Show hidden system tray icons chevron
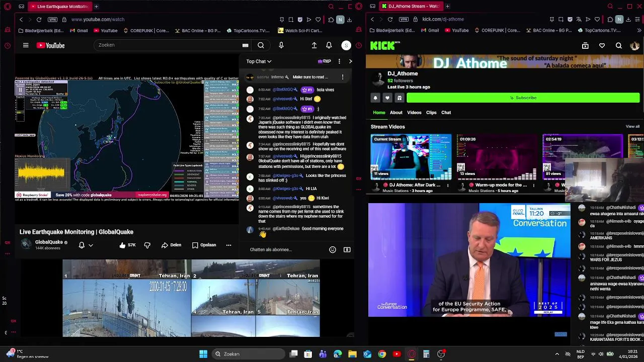This screenshot has height=362, width=644. click(x=557, y=354)
